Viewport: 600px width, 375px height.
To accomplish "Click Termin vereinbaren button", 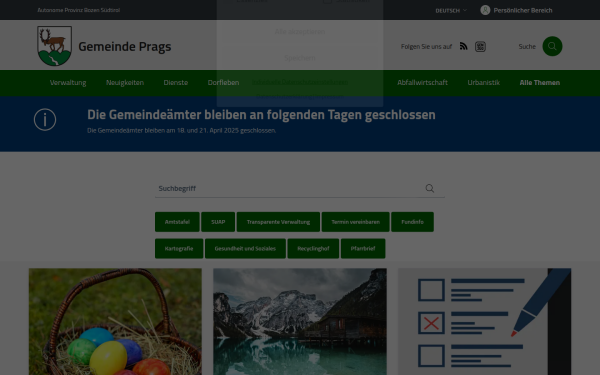I will click(x=355, y=222).
